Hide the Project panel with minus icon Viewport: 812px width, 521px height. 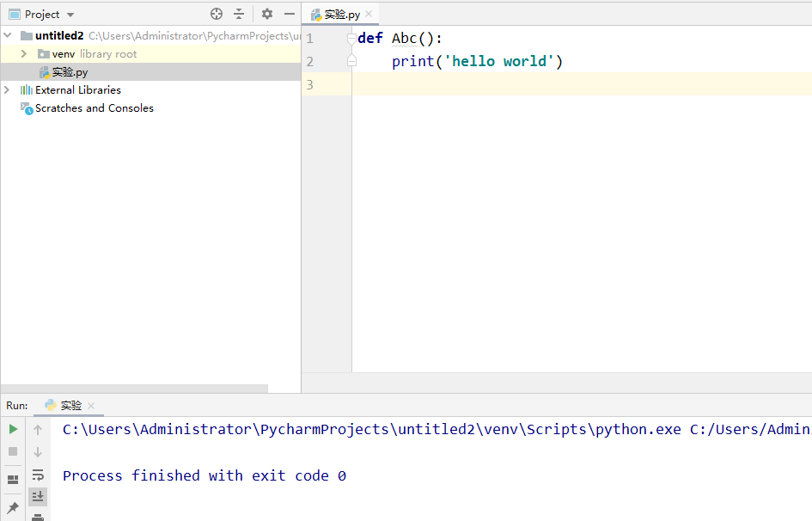(x=290, y=14)
